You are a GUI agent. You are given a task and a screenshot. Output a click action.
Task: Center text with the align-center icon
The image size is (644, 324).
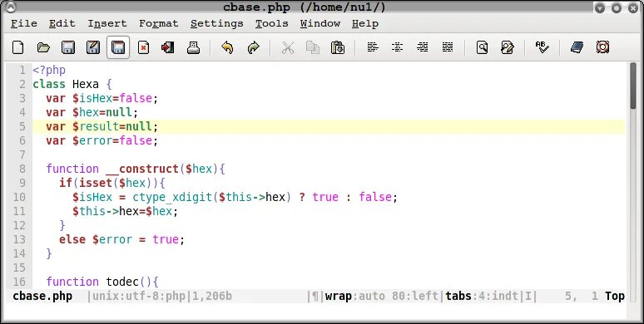point(397,47)
